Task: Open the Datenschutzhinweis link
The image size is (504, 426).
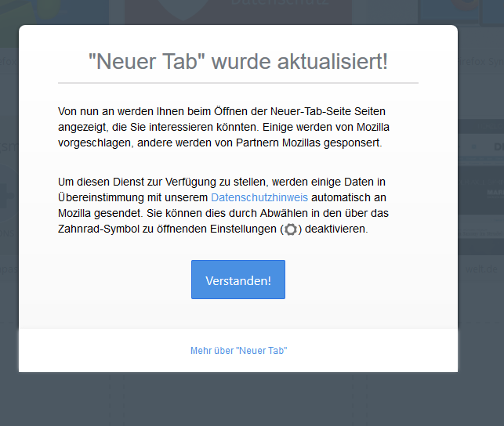Action: (259, 197)
